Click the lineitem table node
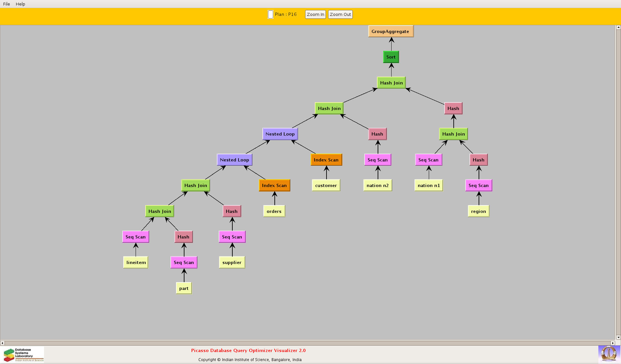621x364 pixels. pos(136,262)
